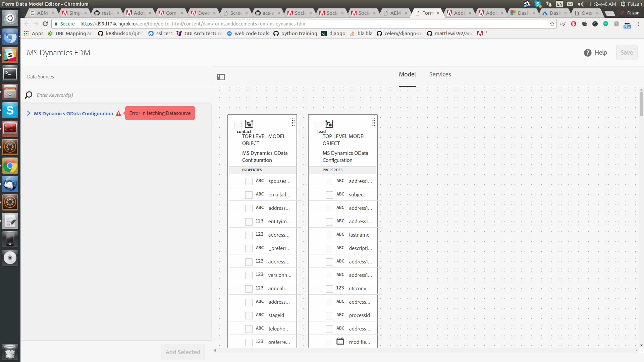The image size is (644, 362).
Task: Toggle the side panel icon
Action: [221, 77]
